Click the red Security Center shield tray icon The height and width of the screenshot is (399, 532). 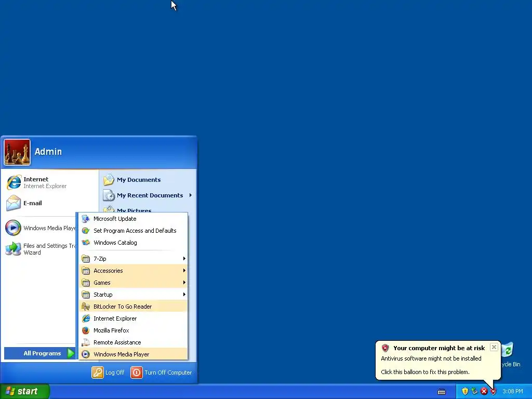[x=494, y=391]
